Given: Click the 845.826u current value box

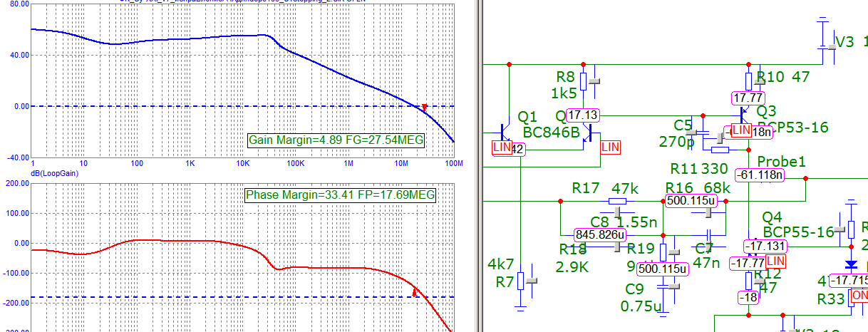Looking at the screenshot, I should (x=600, y=234).
